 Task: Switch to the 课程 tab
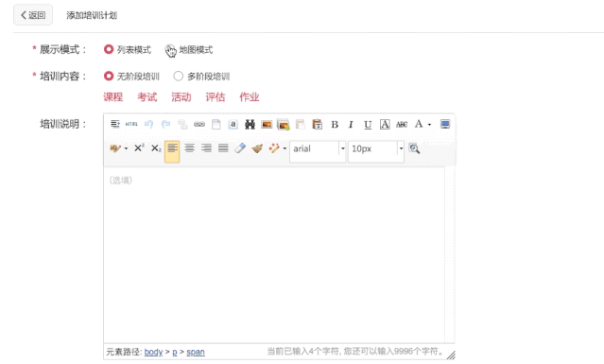click(x=112, y=96)
